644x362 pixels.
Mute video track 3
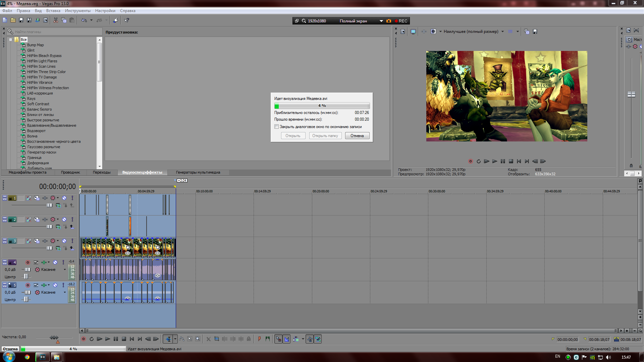64,241
